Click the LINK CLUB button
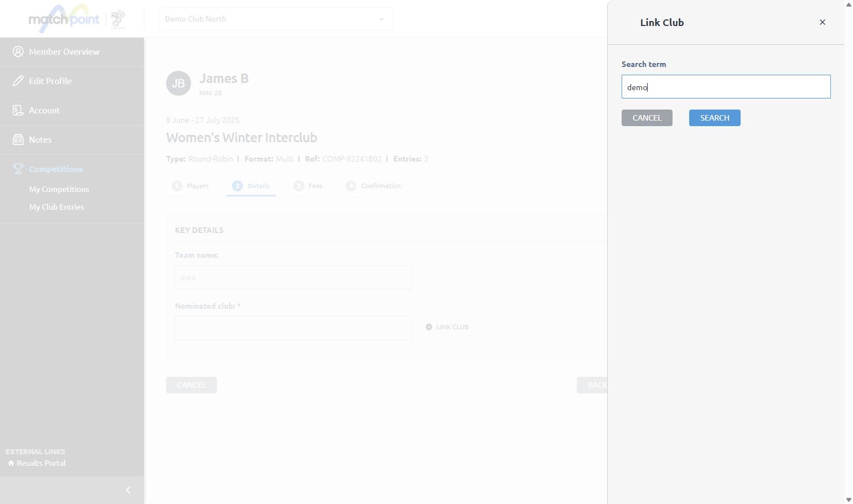Image resolution: width=853 pixels, height=504 pixels. point(447,327)
